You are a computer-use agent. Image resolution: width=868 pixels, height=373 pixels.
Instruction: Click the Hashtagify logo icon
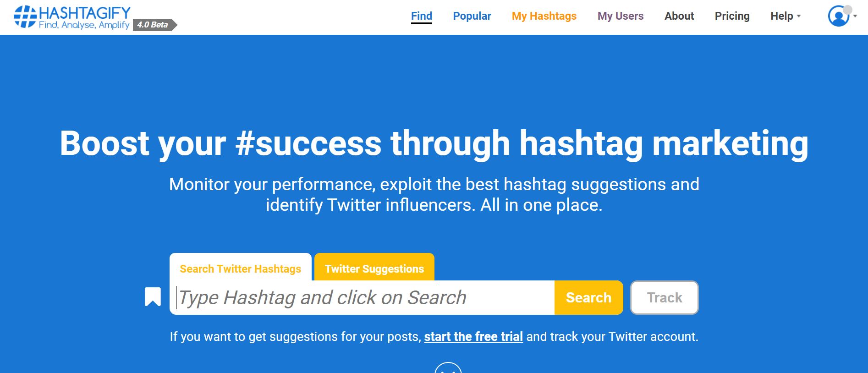pyautogui.click(x=25, y=16)
